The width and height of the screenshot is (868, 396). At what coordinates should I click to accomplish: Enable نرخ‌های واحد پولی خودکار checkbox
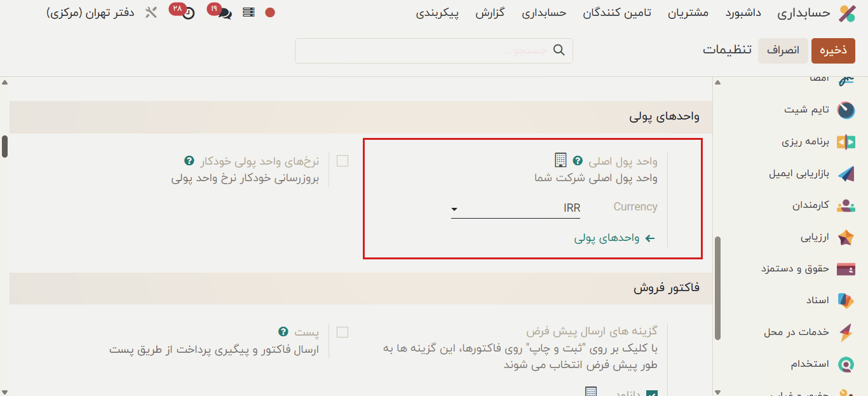click(x=342, y=161)
